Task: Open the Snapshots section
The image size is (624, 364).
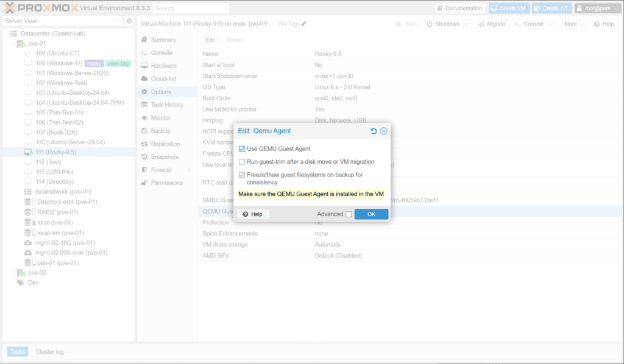Action: 165,157
